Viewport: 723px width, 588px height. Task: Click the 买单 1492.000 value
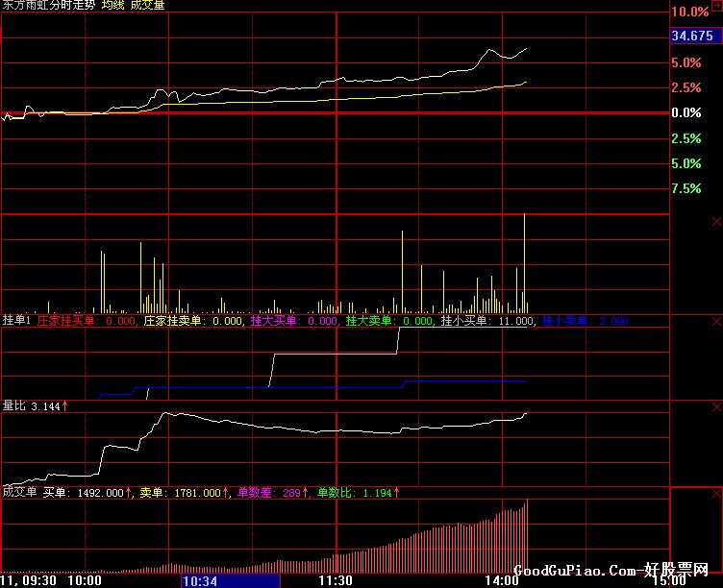[87, 493]
